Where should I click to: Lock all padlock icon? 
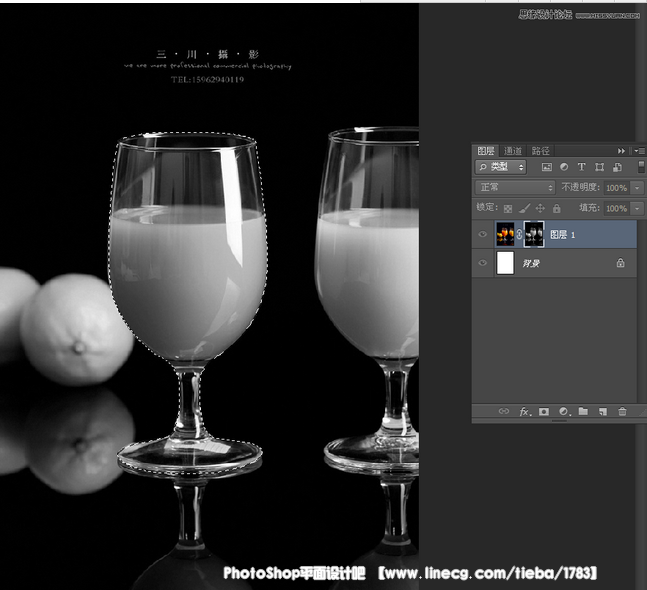(557, 208)
